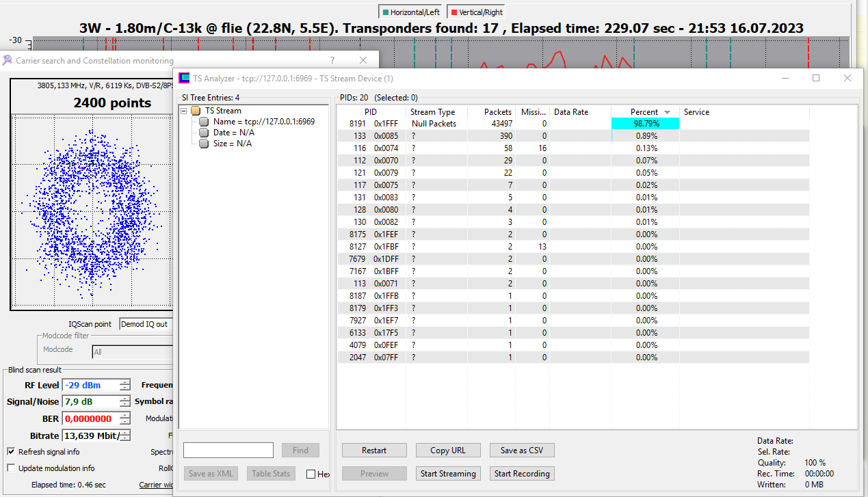Toggle the Vertical/Right red legend swatch
The height and width of the screenshot is (497, 868).
(x=453, y=12)
